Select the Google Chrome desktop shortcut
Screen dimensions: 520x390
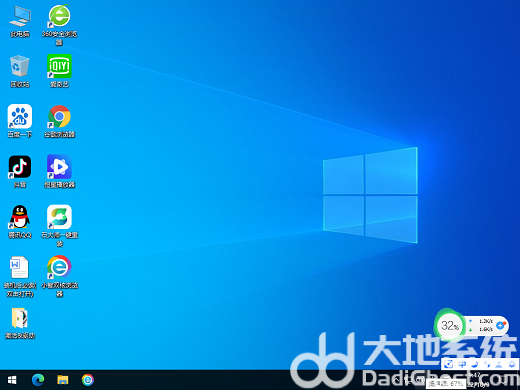(x=59, y=116)
